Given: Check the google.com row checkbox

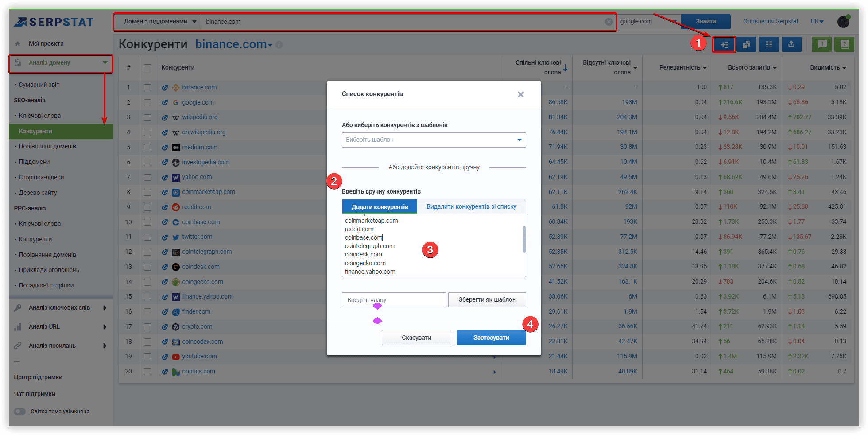Looking at the screenshot, I should pos(147,103).
